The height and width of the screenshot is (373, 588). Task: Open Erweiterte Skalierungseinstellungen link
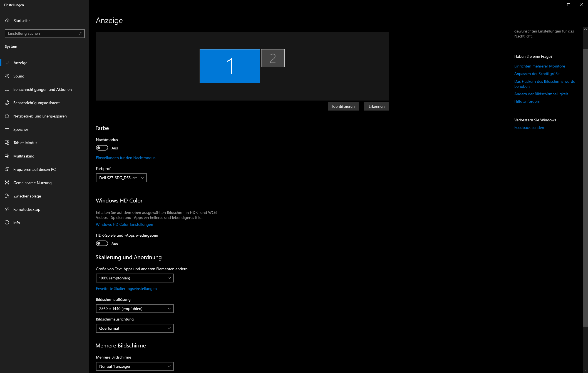click(x=126, y=289)
